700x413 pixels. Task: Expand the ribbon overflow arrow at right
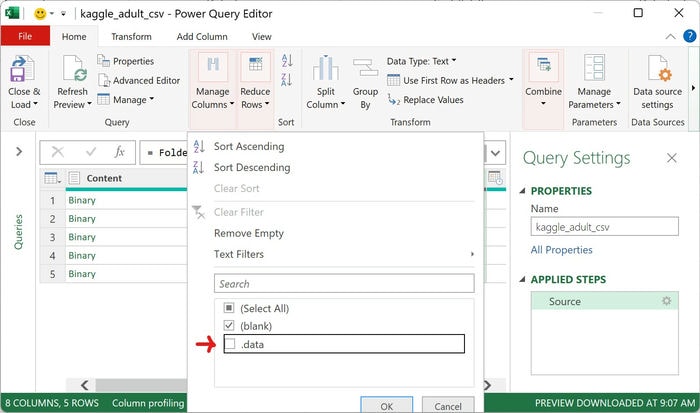point(693,88)
